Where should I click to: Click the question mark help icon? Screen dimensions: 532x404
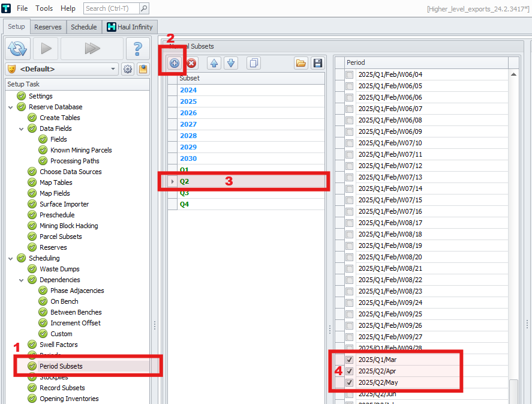point(137,48)
